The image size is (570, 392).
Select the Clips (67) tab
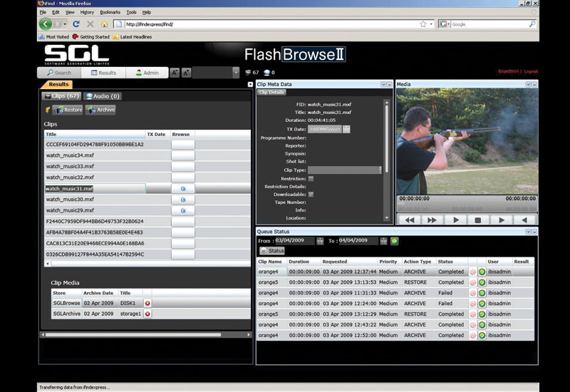click(x=61, y=96)
